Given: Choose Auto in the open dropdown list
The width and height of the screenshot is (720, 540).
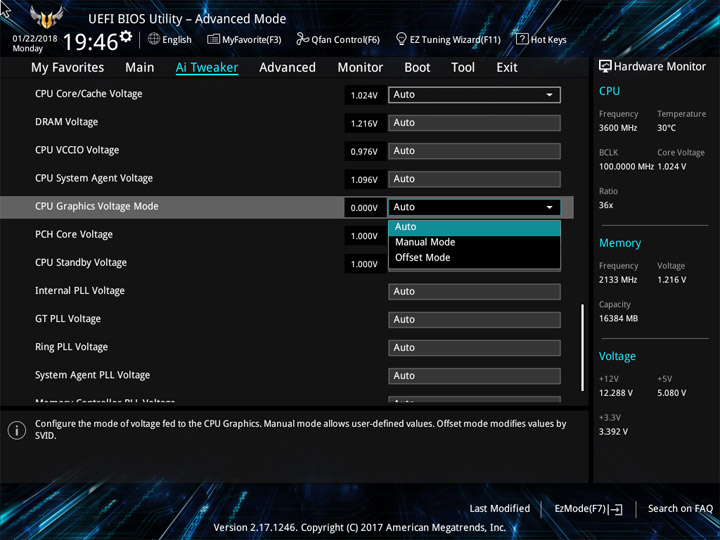Looking at the screenshot, I should (474, 227).
